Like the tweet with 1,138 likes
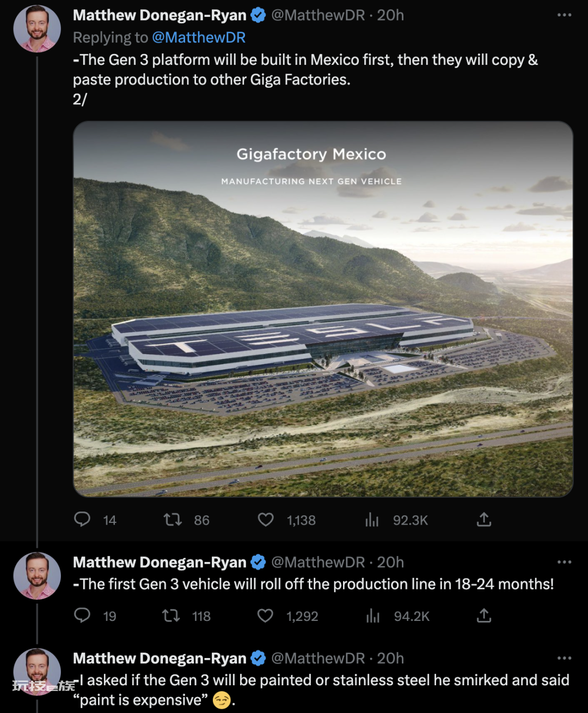The width and height of the screenshot is (588, 713). tap(266, 520)
